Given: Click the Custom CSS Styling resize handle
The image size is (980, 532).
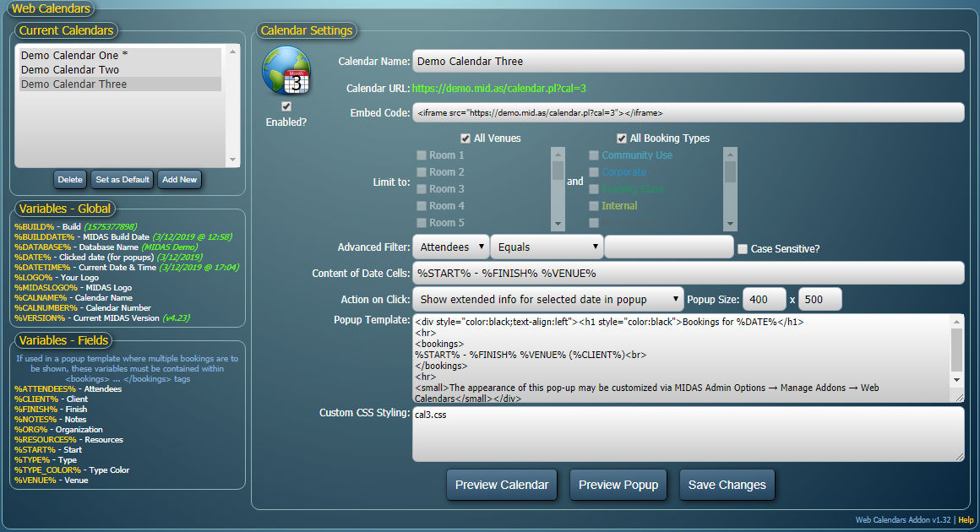Looking at the screenshot, I should (960, 457).
